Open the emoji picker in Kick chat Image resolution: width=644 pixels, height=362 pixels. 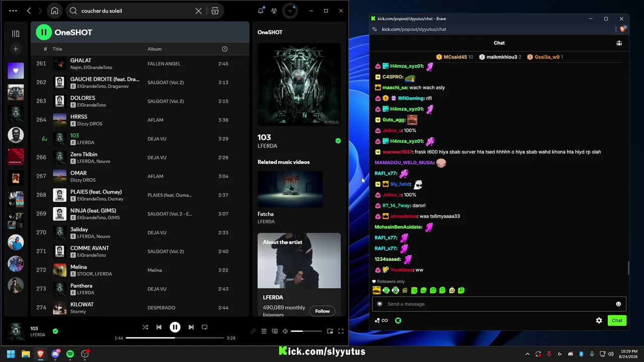click(x=618, y=304)
